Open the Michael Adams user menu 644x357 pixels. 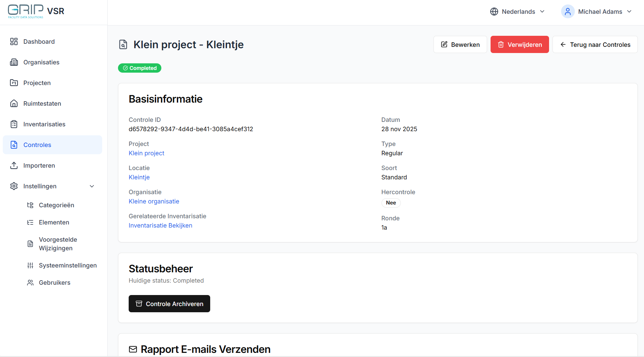tap(597, 12)
